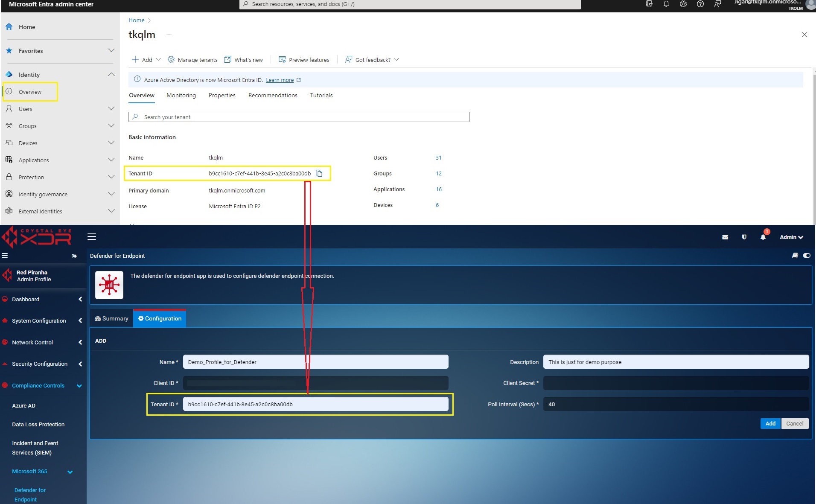Open the Crystal Eye hamburger menu
Viewport: 816px width, 504px height.
pos(92,236)
